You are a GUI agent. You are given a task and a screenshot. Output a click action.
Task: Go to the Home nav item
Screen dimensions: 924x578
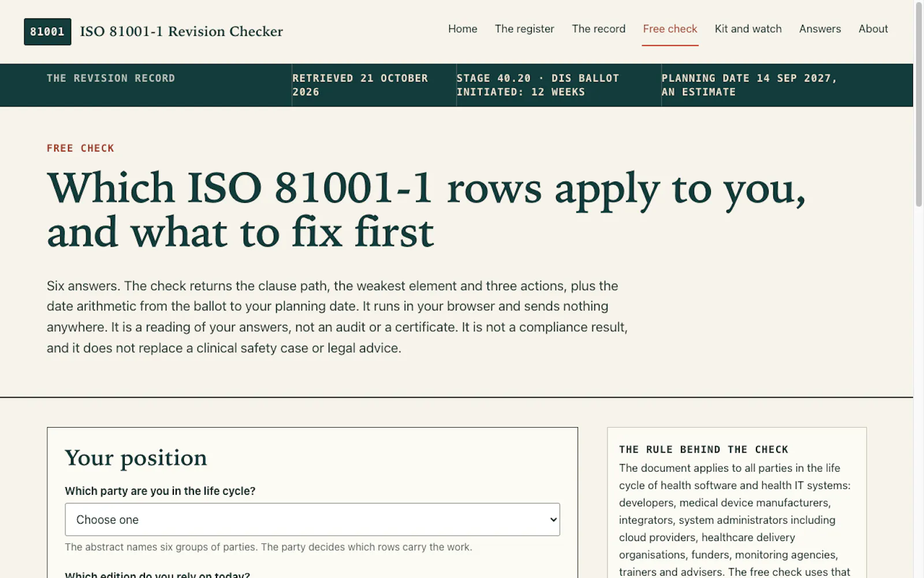(463, 29)
